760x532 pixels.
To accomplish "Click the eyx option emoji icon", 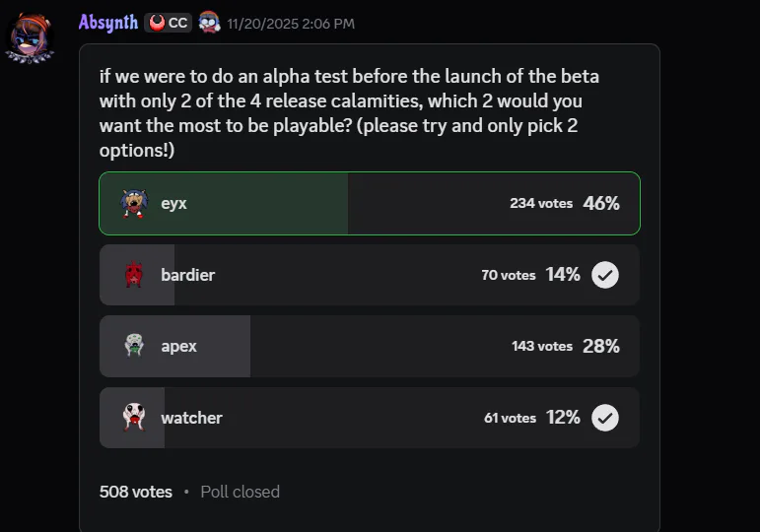I will point(134,204).
